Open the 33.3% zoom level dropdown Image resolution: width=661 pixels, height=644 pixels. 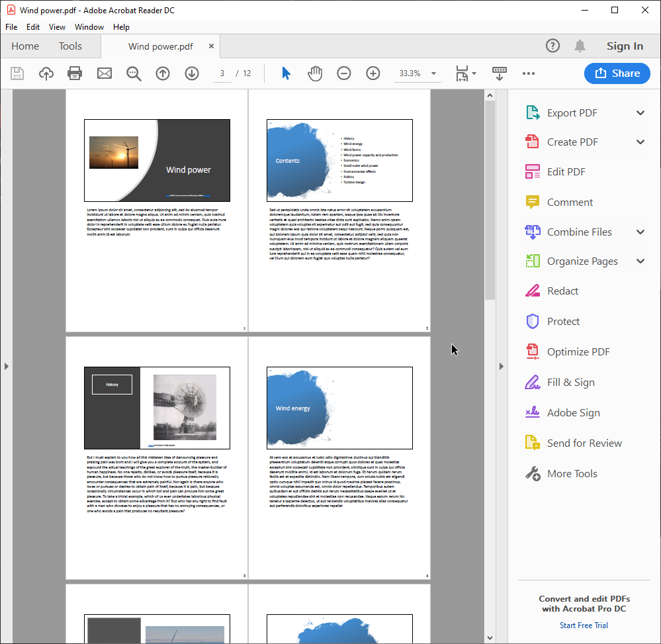(434, 73)
